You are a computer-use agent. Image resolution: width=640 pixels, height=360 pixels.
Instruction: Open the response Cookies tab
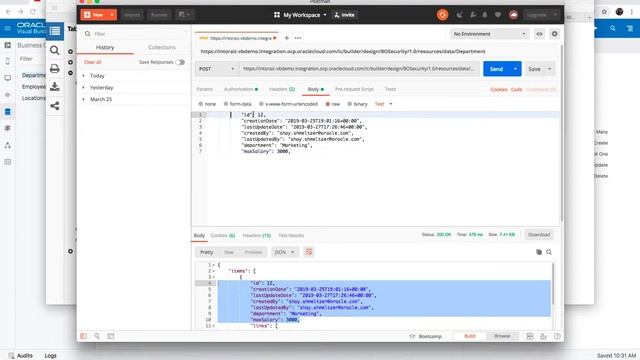pyautogui.click(x=223, y=236)
